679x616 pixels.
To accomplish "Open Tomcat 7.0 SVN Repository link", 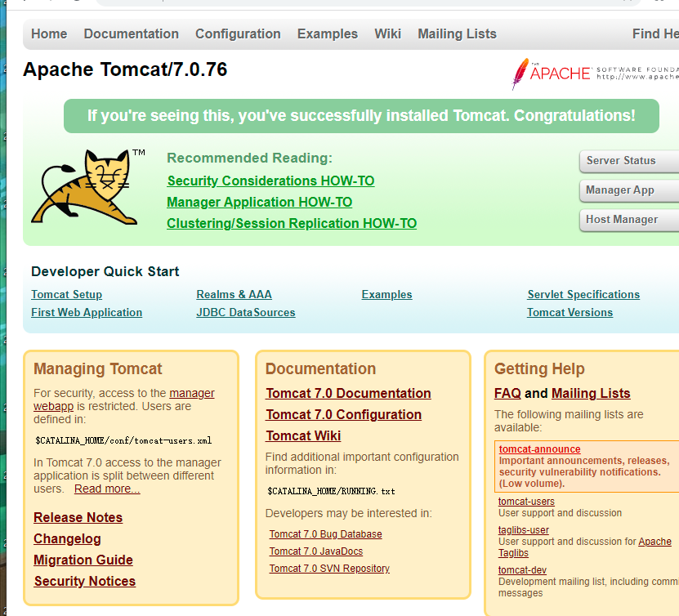I will pos(329,569).
